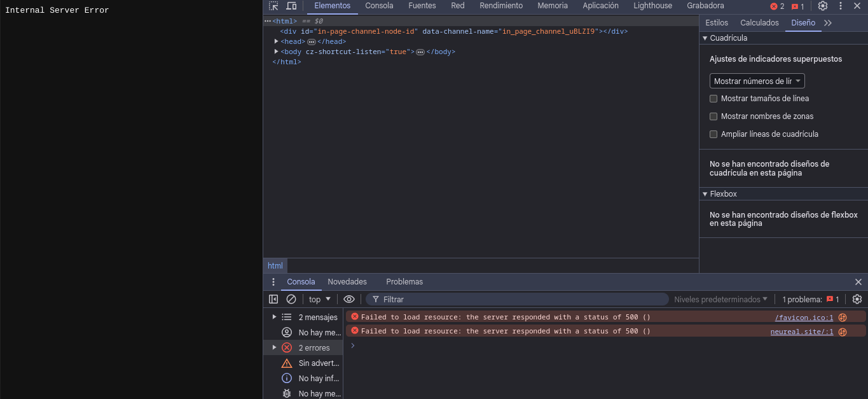Expand the head element node
This screenshot has height=399, width=868.
point(276,41)
